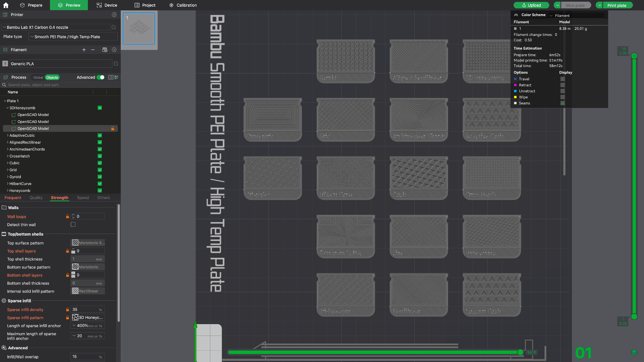Image resolution: width=644 pixels, height=362 pixels.
Task: Click the add filament plus icon
Action: 84,50
